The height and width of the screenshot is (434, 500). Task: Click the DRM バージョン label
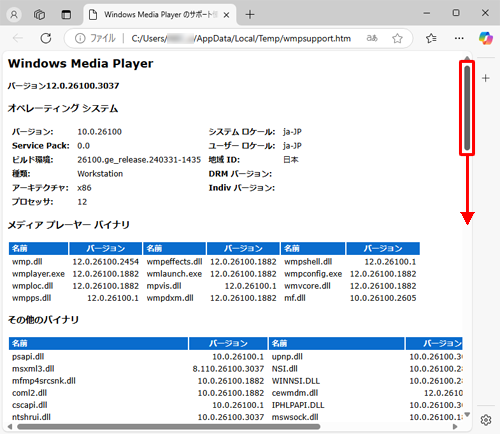coord(240,174)
